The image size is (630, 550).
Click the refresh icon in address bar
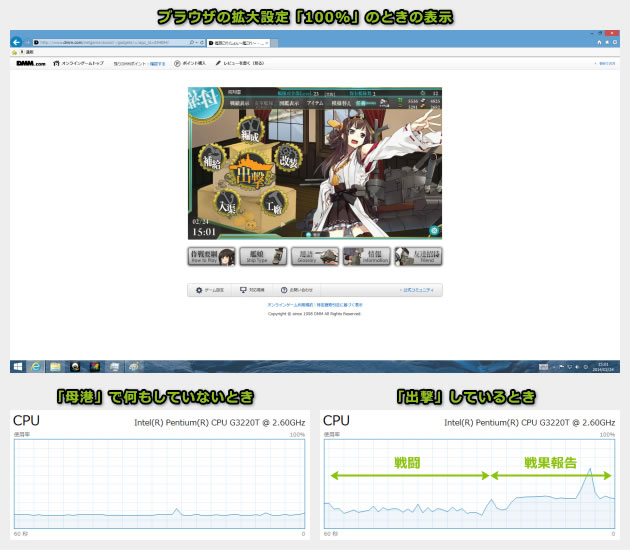[x=202, y=43]
